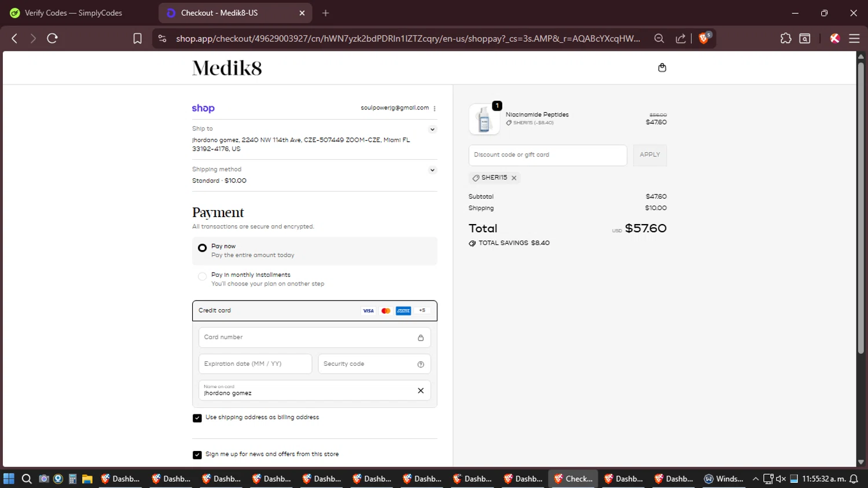Viewport: 868px width, 488px height.
Task: Click the TOTAL SAVINGS $8.40 line
Action: point(509,243)
